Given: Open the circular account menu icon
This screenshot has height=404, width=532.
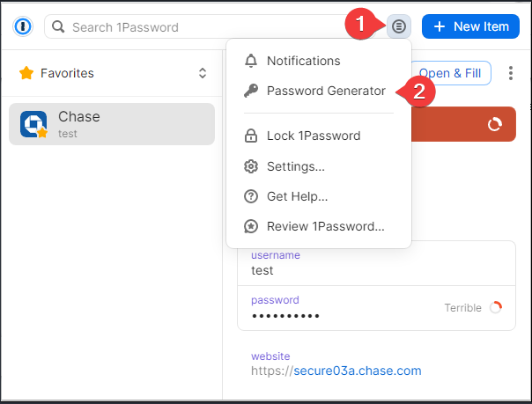Looking at the screenshot, I should tap(399, 26).
